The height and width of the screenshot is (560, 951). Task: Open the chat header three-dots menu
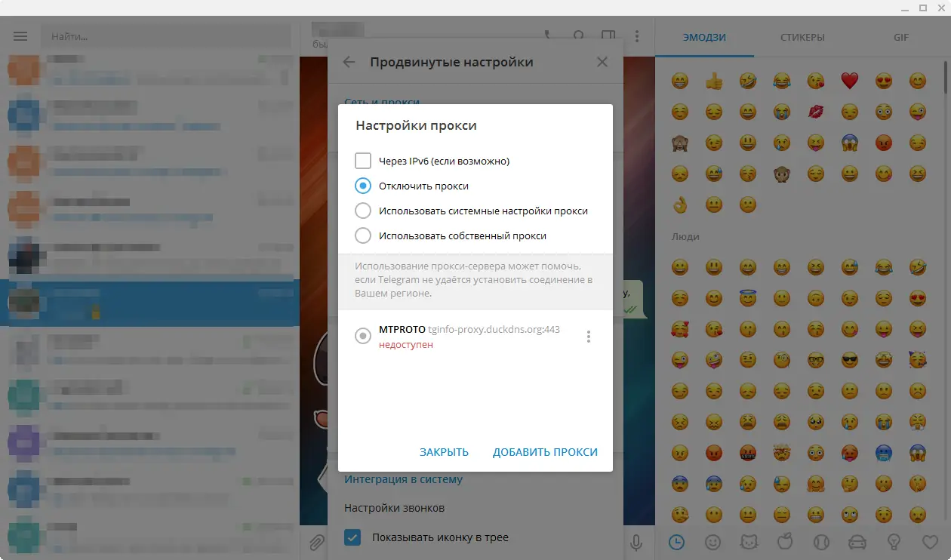point(637,36)
